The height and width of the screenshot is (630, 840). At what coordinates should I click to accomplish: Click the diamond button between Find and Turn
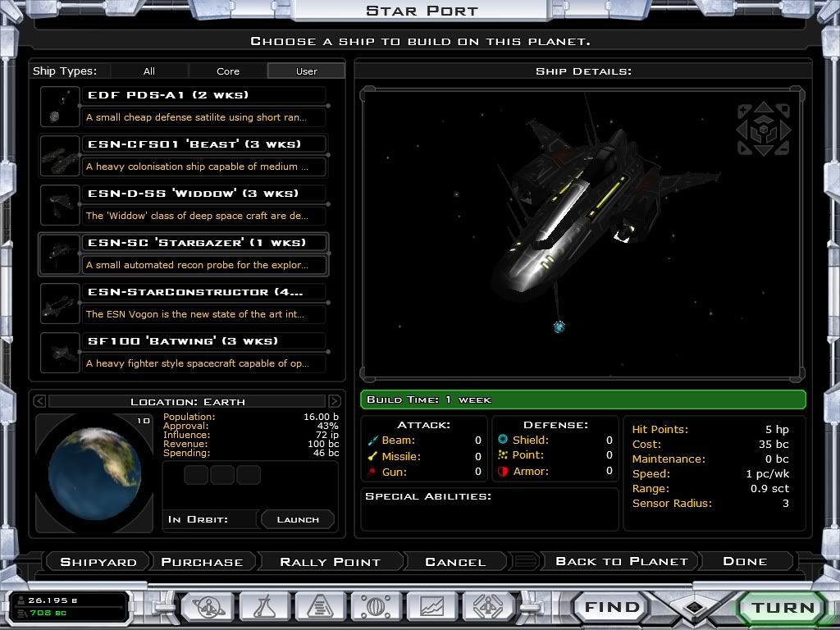(x=695, y=607)
